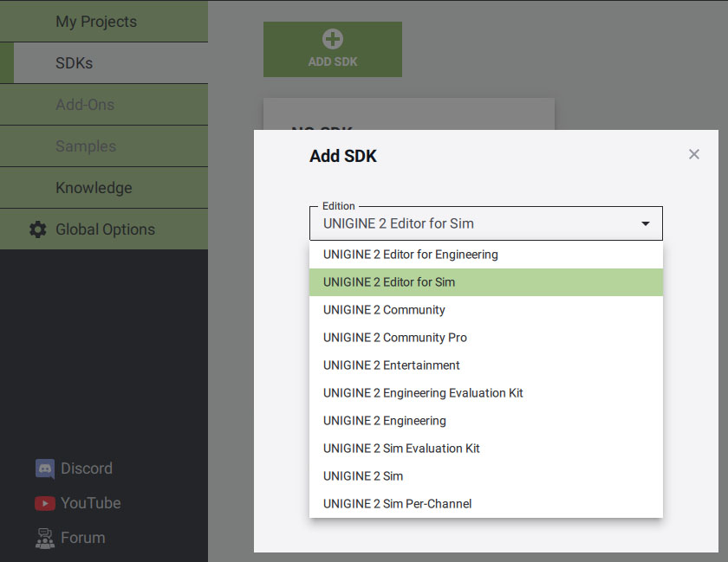Select UNIGINE 2 Community Pro

pos(486,338)
